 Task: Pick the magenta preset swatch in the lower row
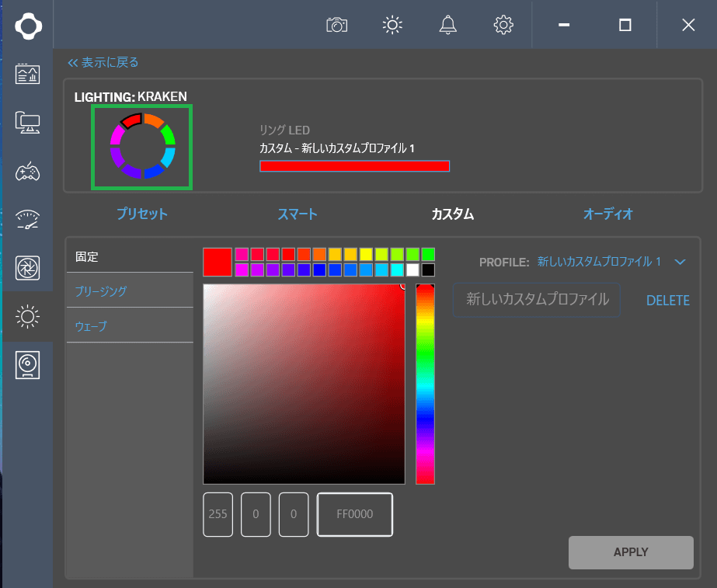(242, 270)
